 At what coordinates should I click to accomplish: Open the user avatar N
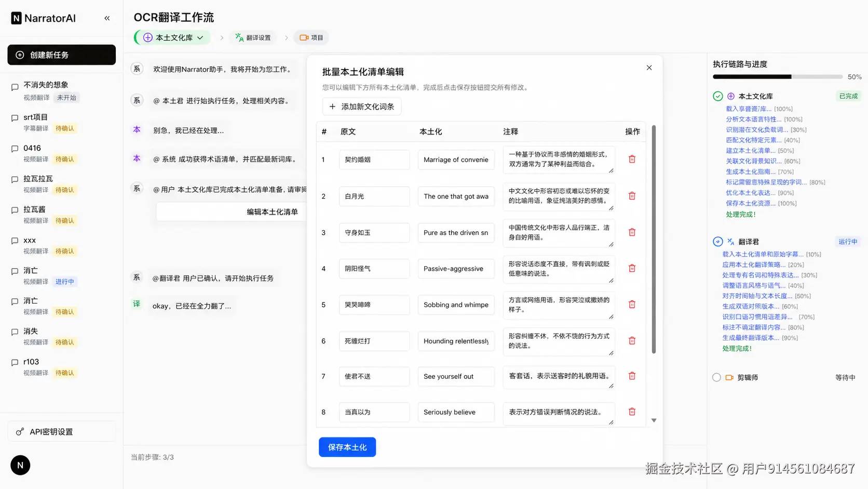[20, 465]
